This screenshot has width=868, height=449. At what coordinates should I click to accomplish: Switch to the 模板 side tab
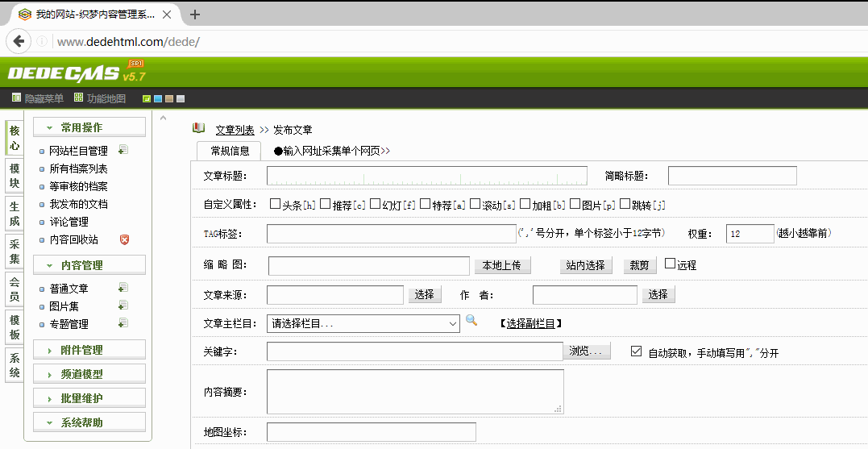pyautogui.click(x=15, y=326)
